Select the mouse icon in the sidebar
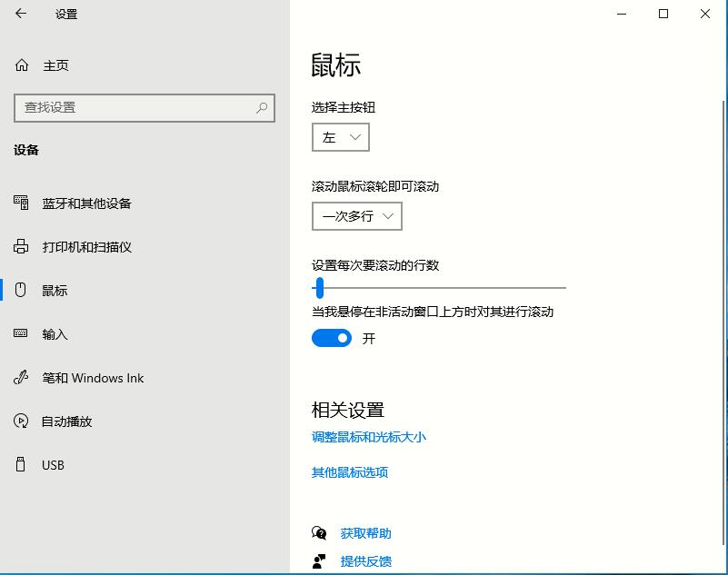Screen dimensions: 728x575 (19, 291)
